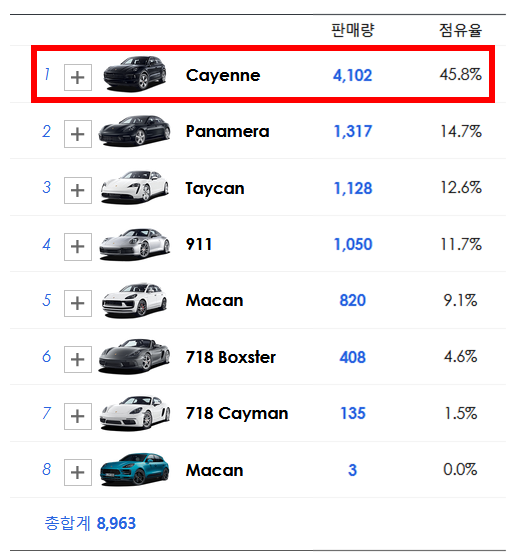Image resolution: width=529 pixels, height=560 pixels.
Task: Open the white Taycan car thumbnail
Action: (x=134, y=187)
